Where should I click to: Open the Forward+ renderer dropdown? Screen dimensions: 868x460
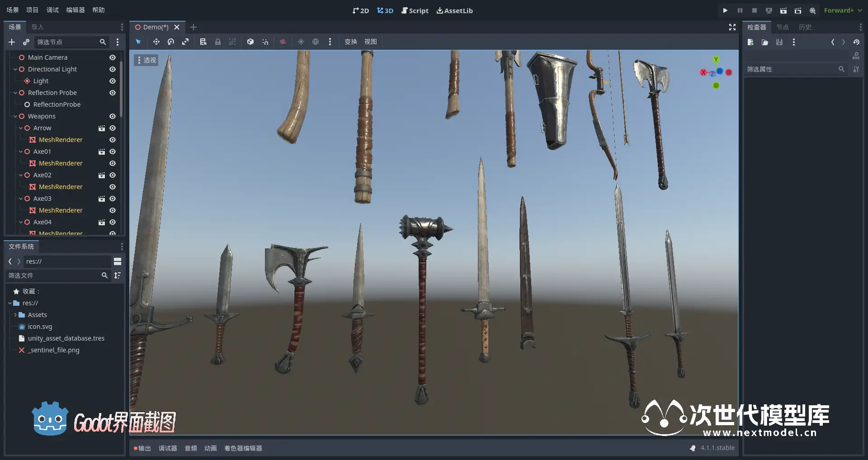coord(843,10)
